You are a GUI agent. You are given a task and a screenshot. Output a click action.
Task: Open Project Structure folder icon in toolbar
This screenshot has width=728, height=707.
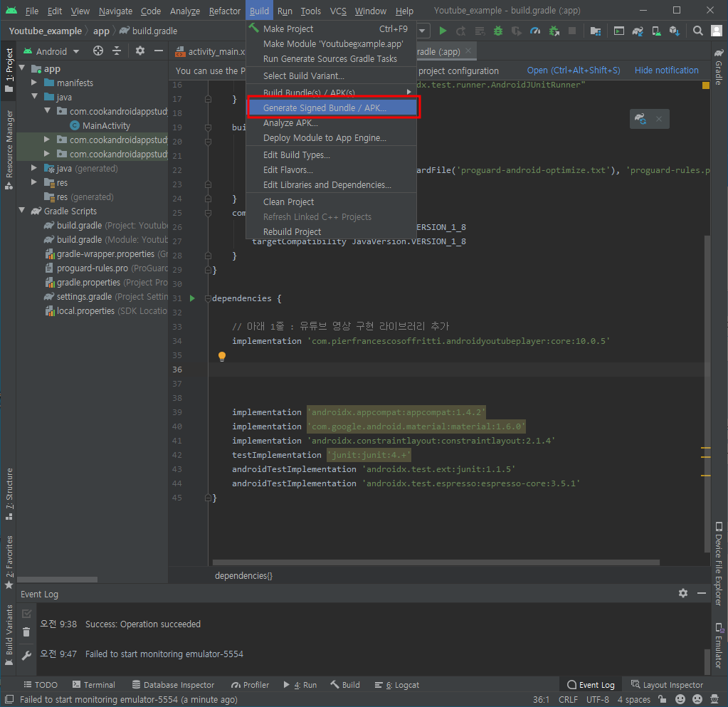595,31
